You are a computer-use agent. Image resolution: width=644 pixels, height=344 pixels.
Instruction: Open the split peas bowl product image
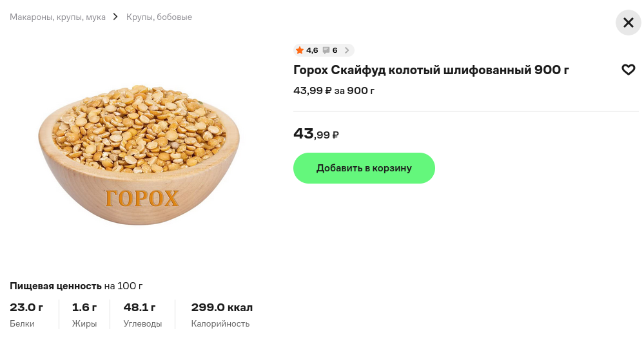coord(139,155)
